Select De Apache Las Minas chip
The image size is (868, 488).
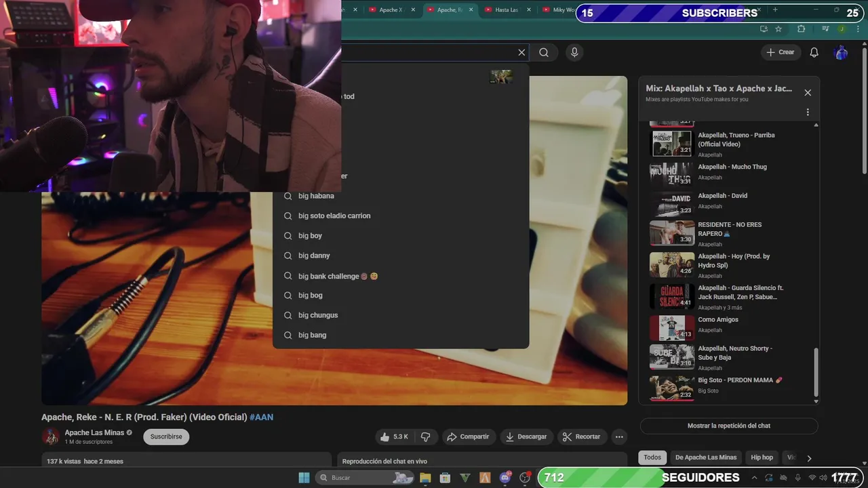click(x=706, y=457)
